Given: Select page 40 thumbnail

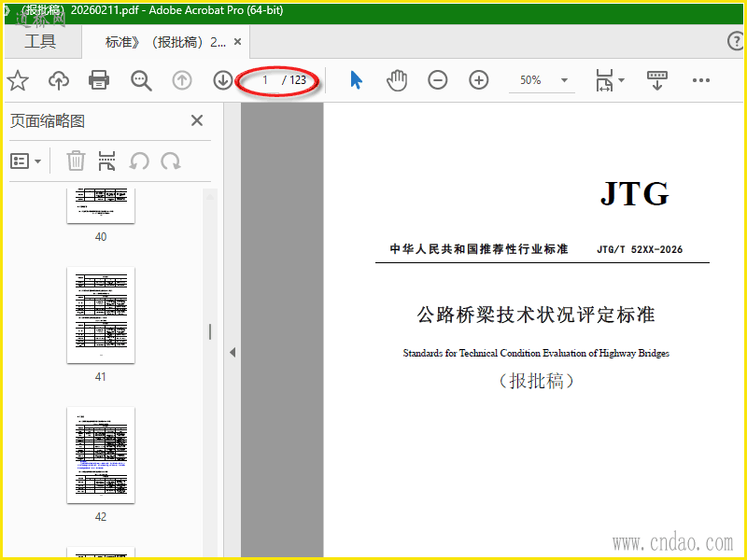Looking at the screenshot, I should (101, 205).
